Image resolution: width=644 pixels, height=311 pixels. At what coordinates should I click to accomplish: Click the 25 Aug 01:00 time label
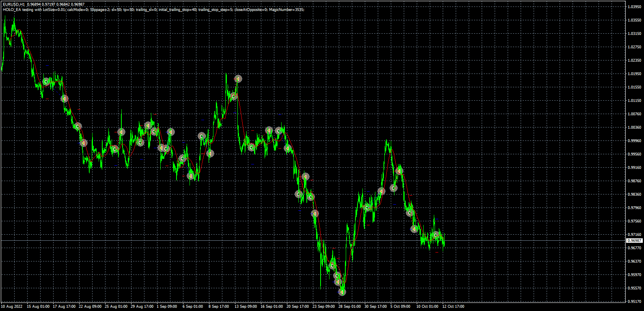click(116, 307)
